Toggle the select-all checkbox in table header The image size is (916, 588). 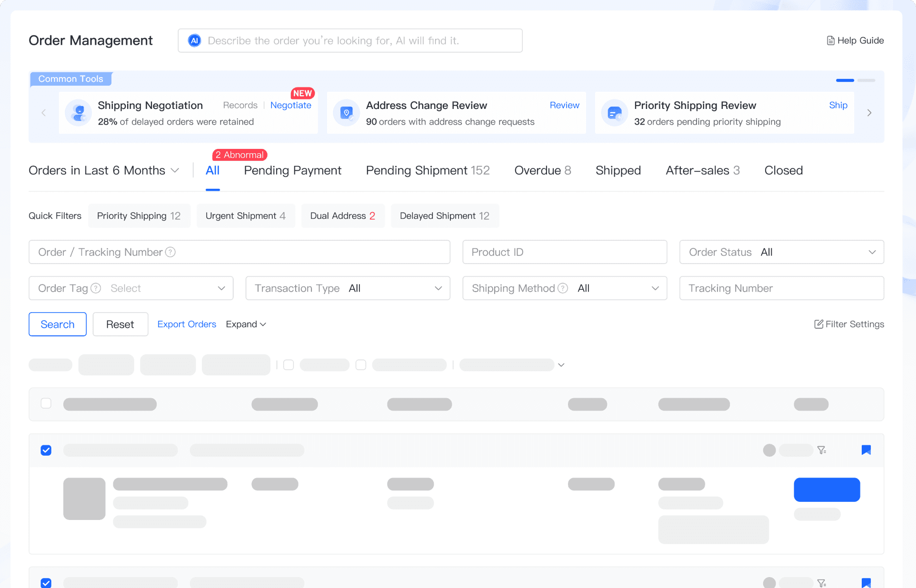pos(46,403)
